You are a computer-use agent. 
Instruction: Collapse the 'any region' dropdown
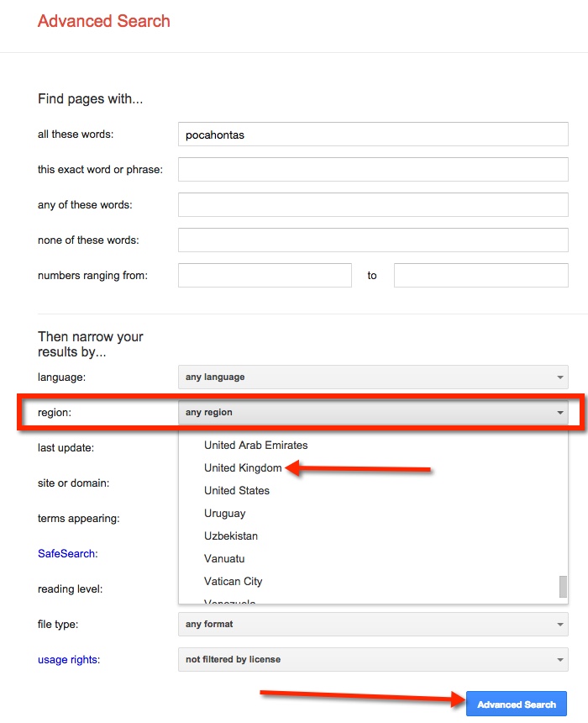point(373,413)
